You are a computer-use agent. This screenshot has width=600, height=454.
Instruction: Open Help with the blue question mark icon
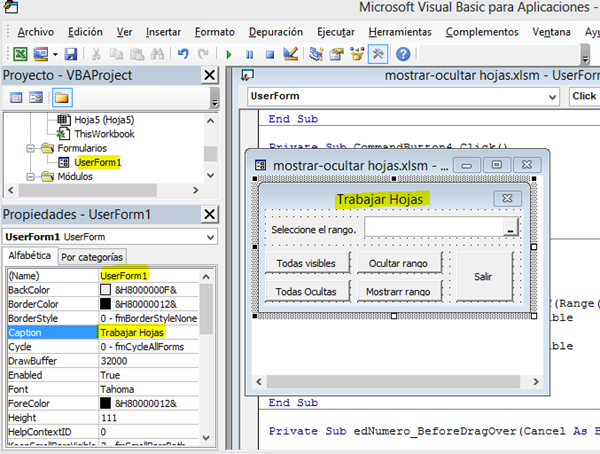point(403,53)
